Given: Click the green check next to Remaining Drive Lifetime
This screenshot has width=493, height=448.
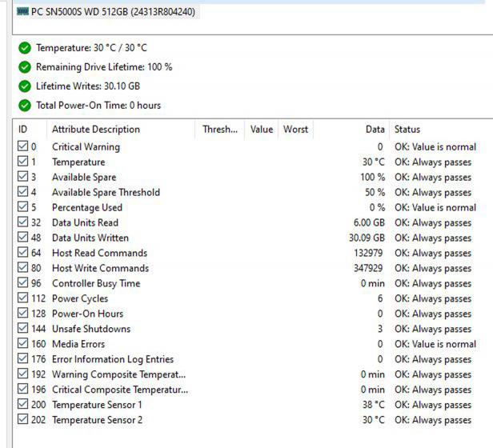Looking at the screenshot, I should click(25, 67).
